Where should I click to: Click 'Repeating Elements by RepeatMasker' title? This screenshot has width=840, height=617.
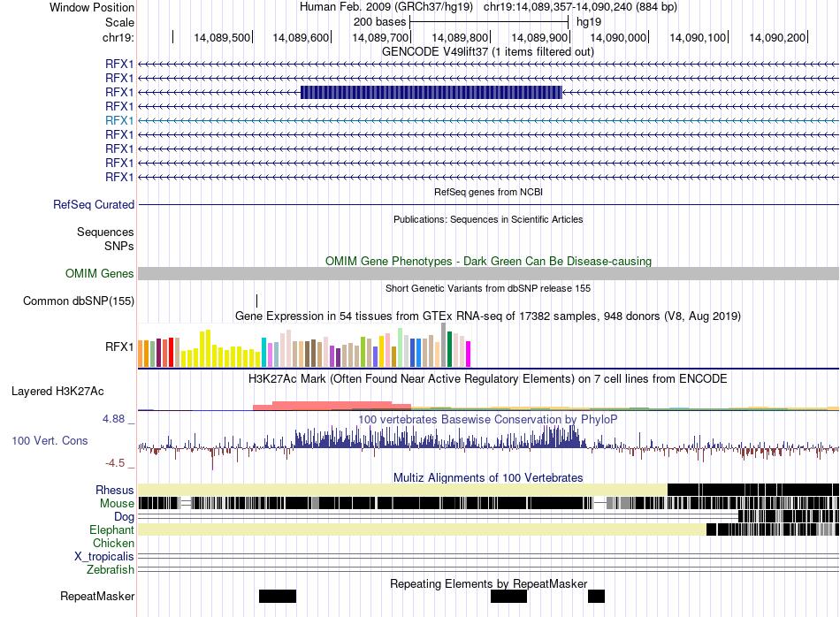489,583
